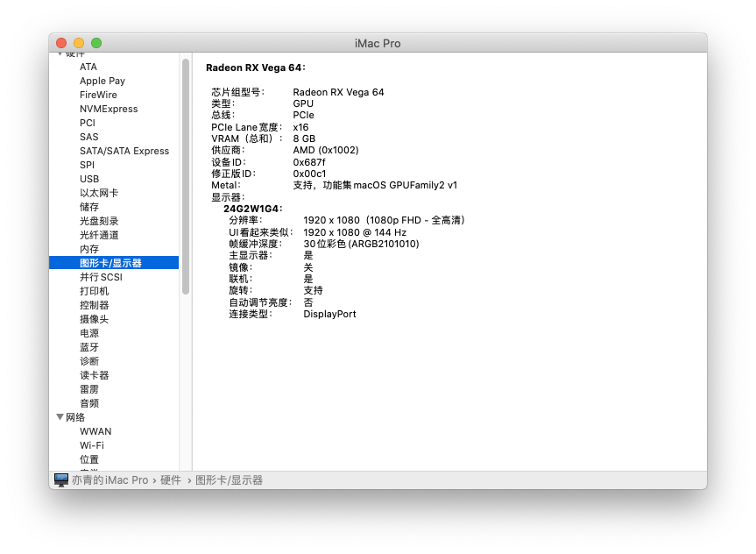Zoom window with the green button
This screenshot has width=756, height=554.
click(x=96, y=43)
